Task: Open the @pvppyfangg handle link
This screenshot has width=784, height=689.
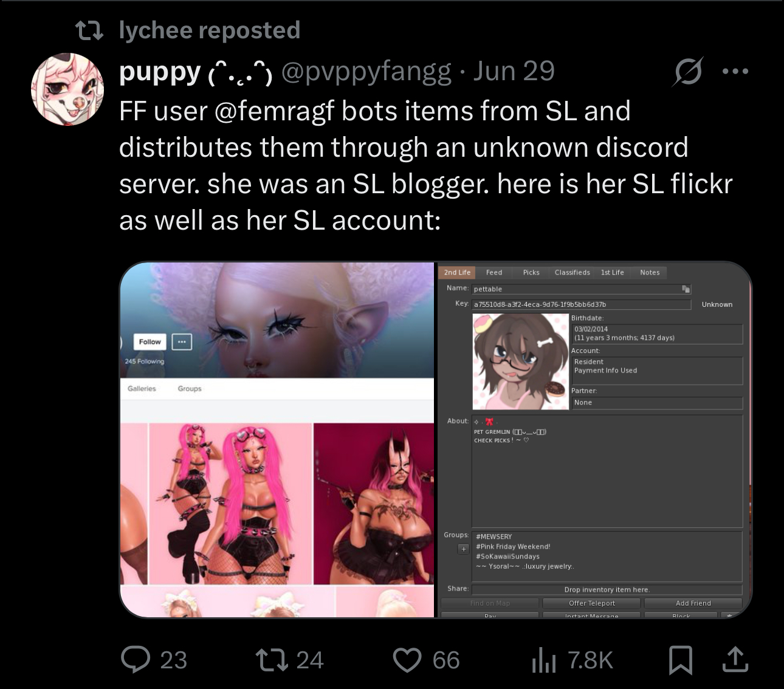Action: coord(366,72)
